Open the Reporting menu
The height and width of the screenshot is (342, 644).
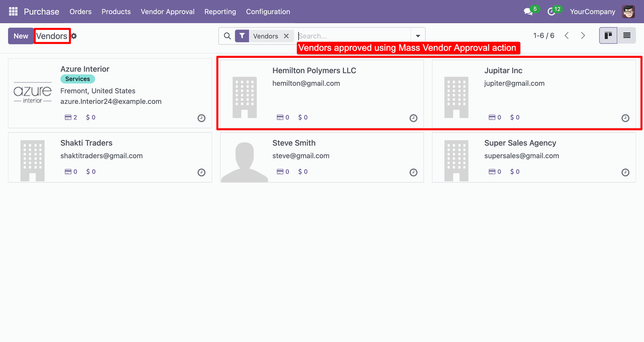pyautogui.click(x=220, y=12)
